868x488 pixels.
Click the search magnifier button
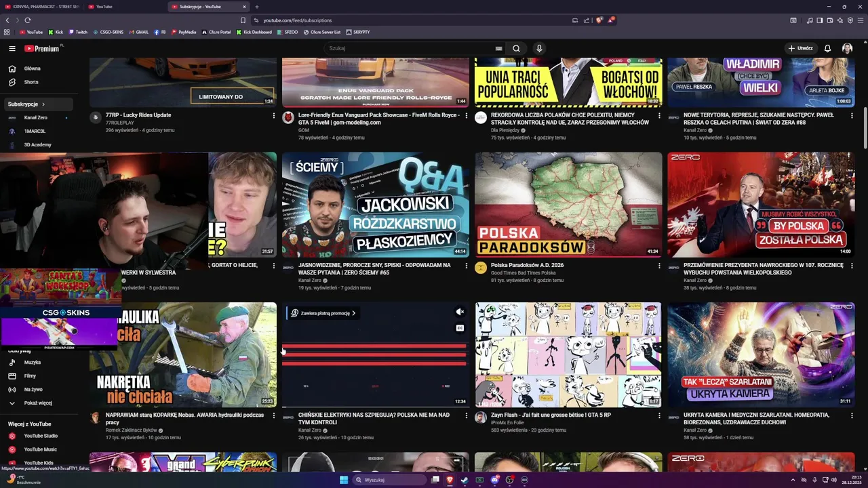coord(516,48)
